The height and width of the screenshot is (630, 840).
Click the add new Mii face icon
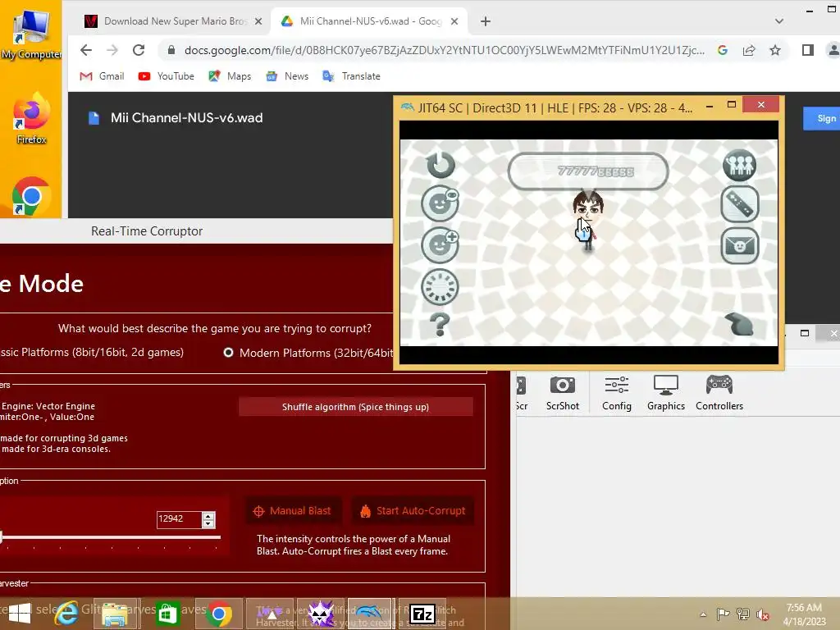coord(441,245)
